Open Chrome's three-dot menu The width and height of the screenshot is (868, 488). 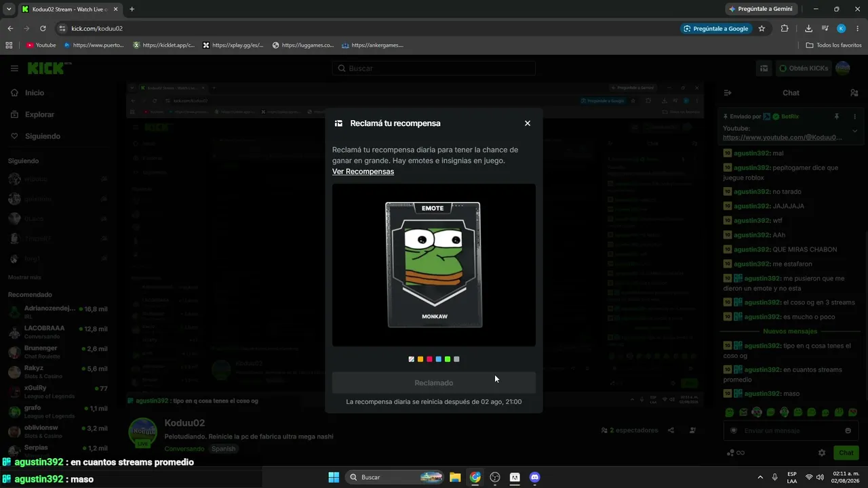857,28
